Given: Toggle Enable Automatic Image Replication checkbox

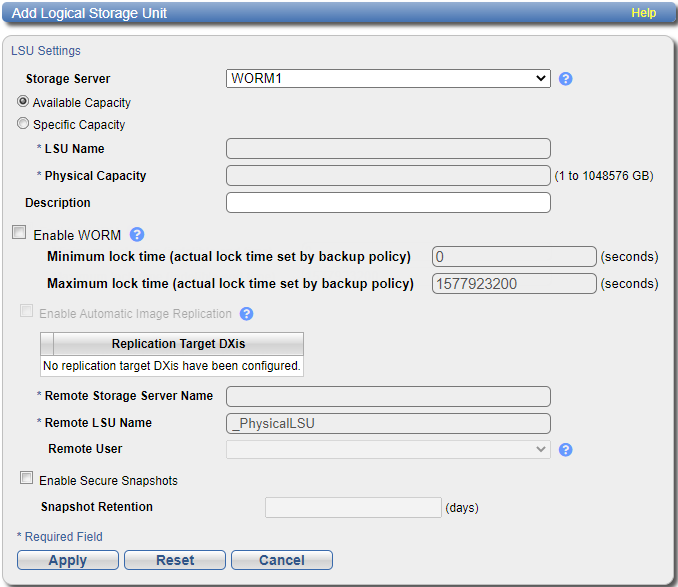Looking at the screenshot, I should [27, 312].
